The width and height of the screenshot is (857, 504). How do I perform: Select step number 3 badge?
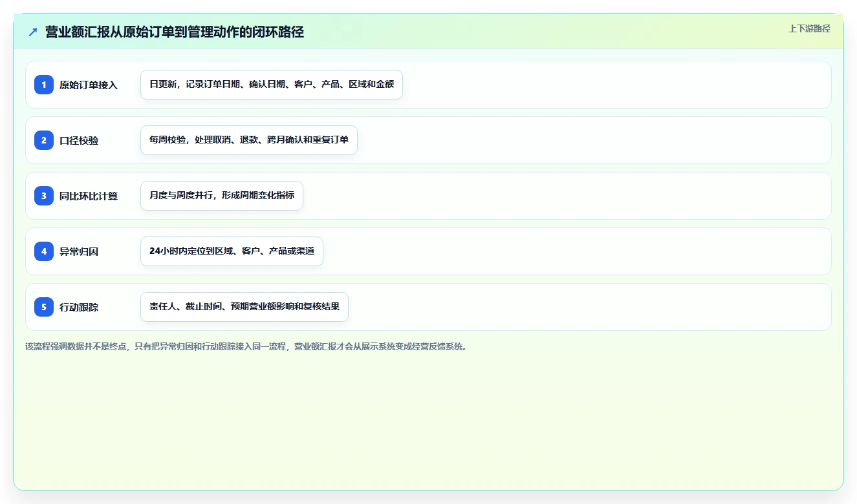44,196
